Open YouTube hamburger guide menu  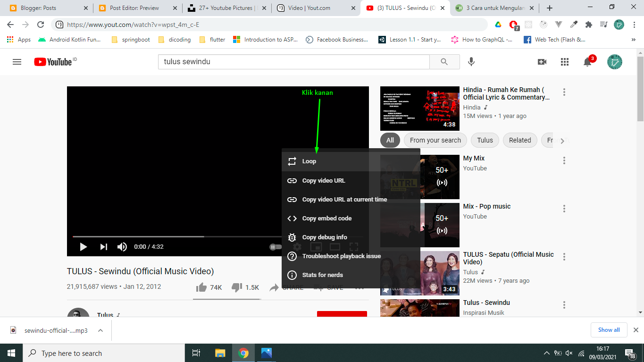coord(17,62)
